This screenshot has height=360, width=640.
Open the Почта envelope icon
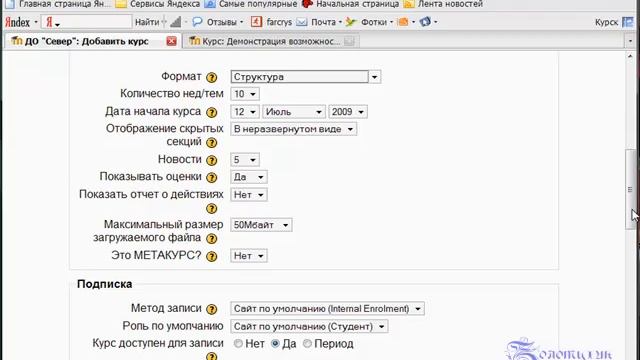[x=302, y=22]
